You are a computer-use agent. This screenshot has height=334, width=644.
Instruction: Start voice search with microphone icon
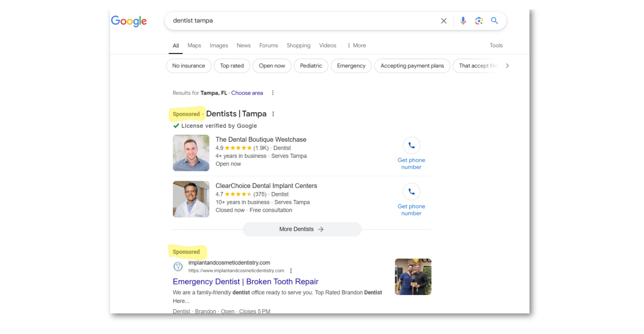click(x=463, y=21)
